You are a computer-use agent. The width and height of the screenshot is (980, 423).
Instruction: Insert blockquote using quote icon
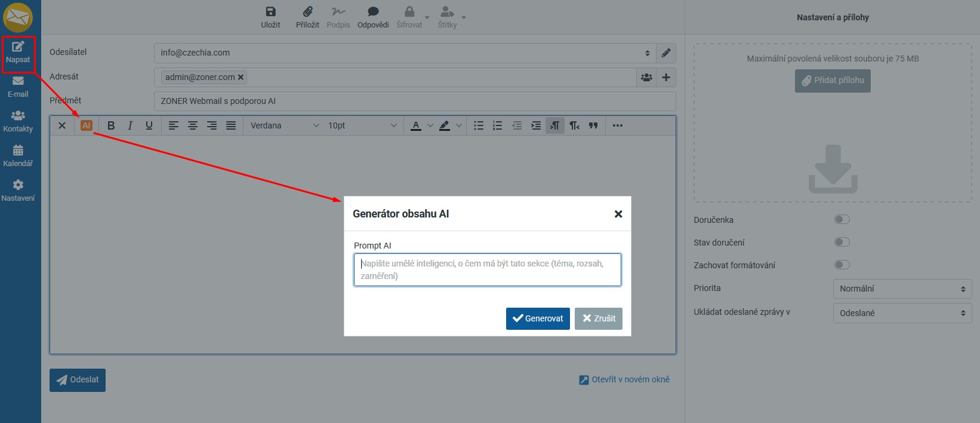coord(593,125)
